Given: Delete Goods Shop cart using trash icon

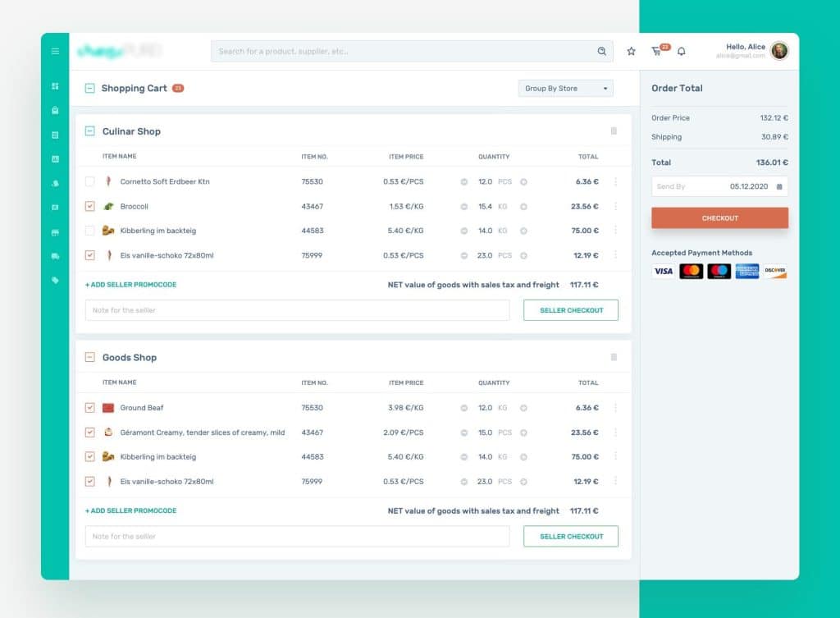Looking at the screenshot, I should click(613, 357).
